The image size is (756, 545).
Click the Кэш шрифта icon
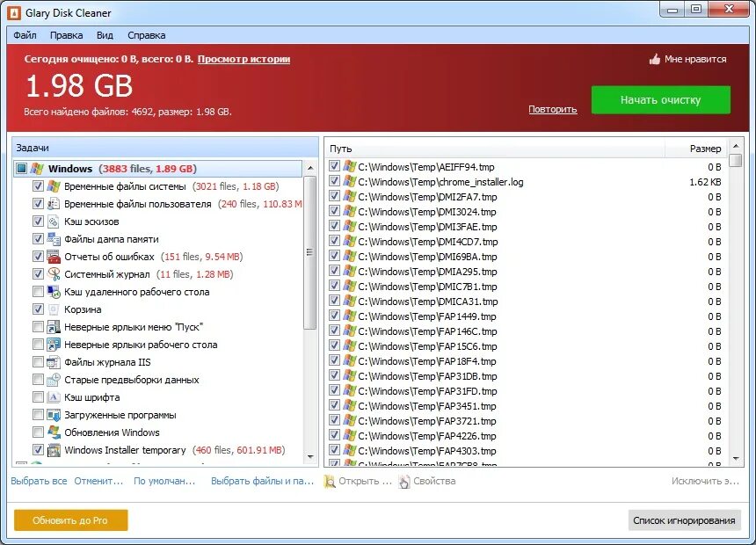[x=54, y=397]
